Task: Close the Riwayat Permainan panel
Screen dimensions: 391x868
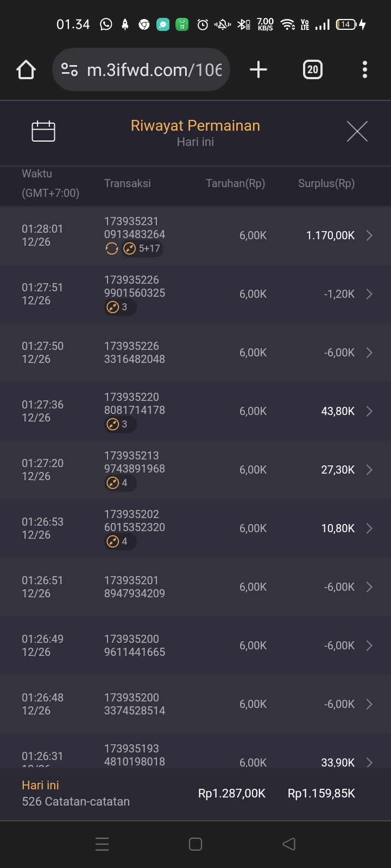Action: click(357, 131)
